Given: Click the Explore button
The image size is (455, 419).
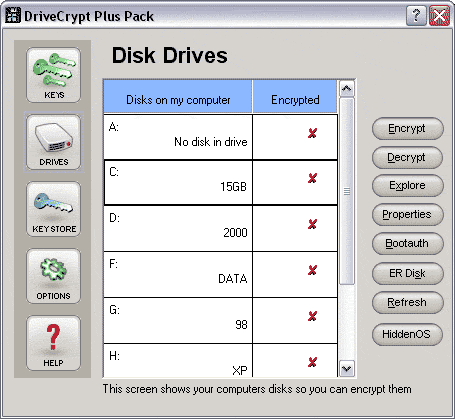Looking at the screenshot, I should 407,185.
